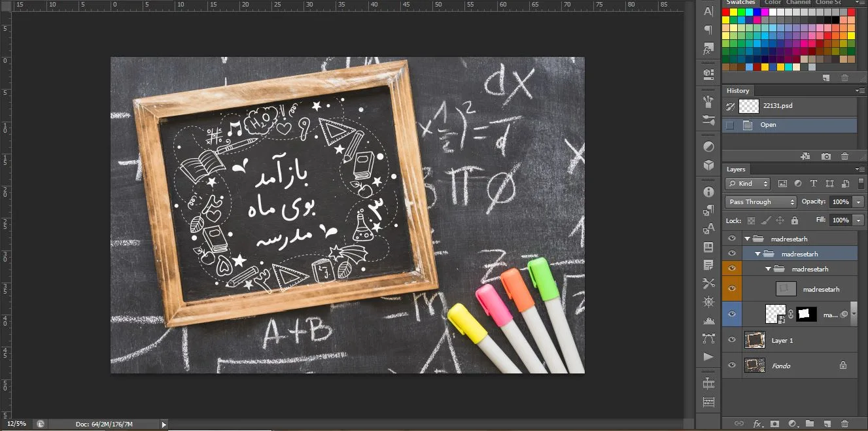Open the Actions panel play icon
The width and height of the screenshot is (868, 431).
(x=708, y=356)
